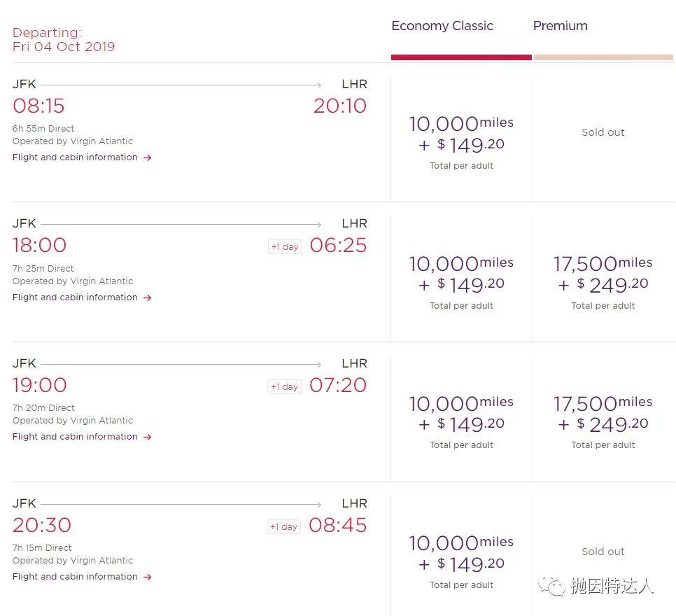Click the red progress bar under Economy Classic
676x616 pixels.
pos(461,55)
